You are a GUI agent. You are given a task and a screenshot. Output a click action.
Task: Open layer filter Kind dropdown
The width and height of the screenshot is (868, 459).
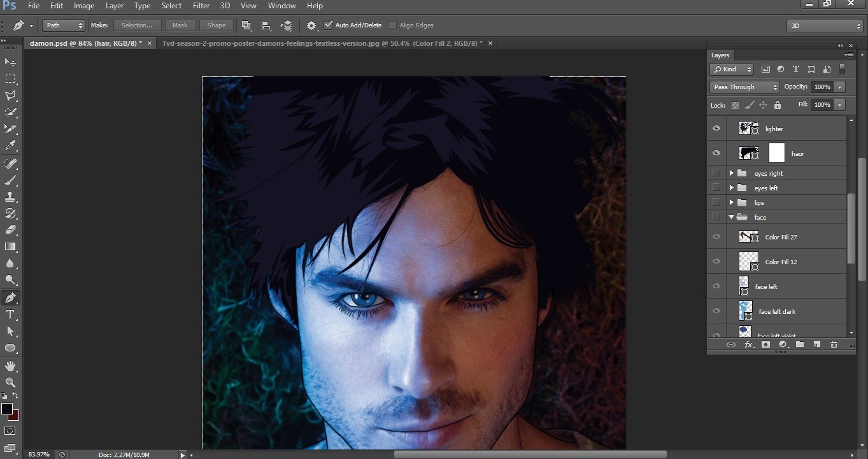click(732, 69)
